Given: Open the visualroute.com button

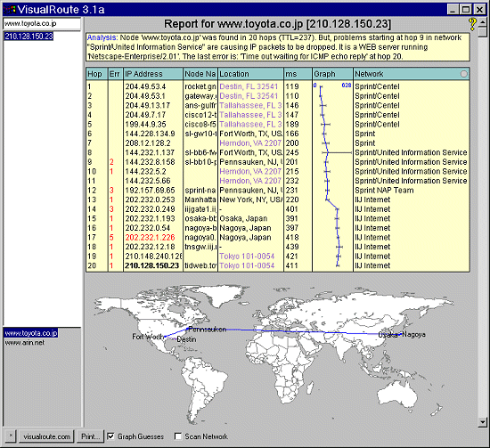Looking at the screenshot, I should coord(46,436).
